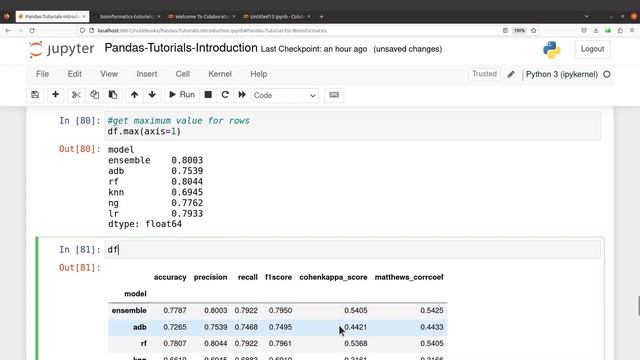The image size is (640, 360).
Task: Switch to the Untitled13.ipynb tab
Action: tap(276, 16)
